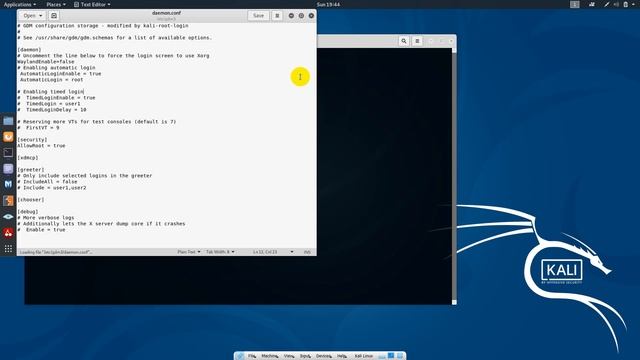Screen dimensions: 640x360
Task: Show all applications grid
Action: point(8,249)
